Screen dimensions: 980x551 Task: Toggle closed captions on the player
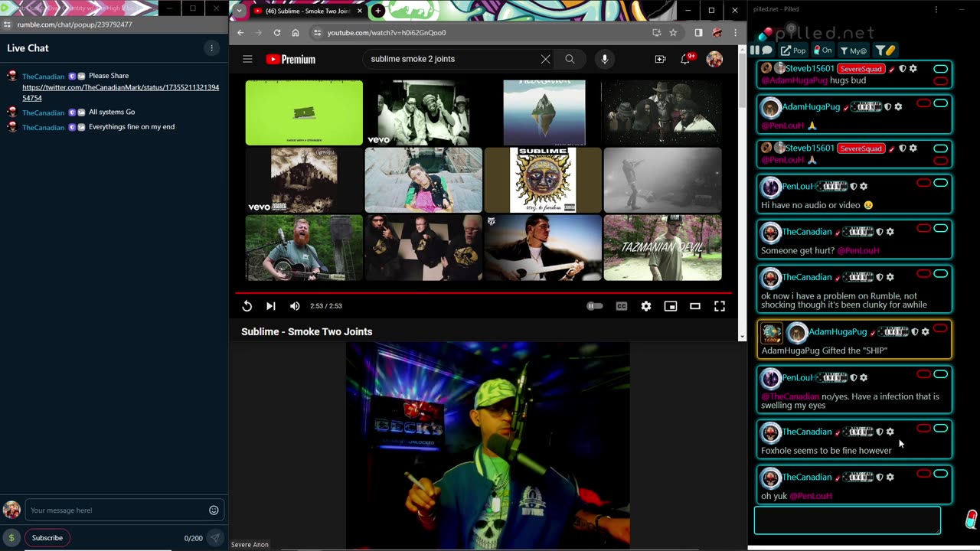622,306
